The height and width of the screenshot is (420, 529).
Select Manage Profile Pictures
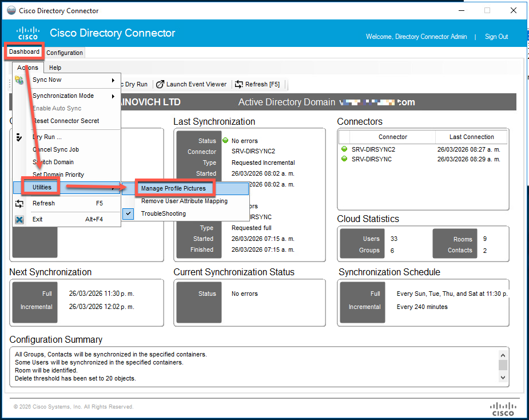tap(185, 188)
